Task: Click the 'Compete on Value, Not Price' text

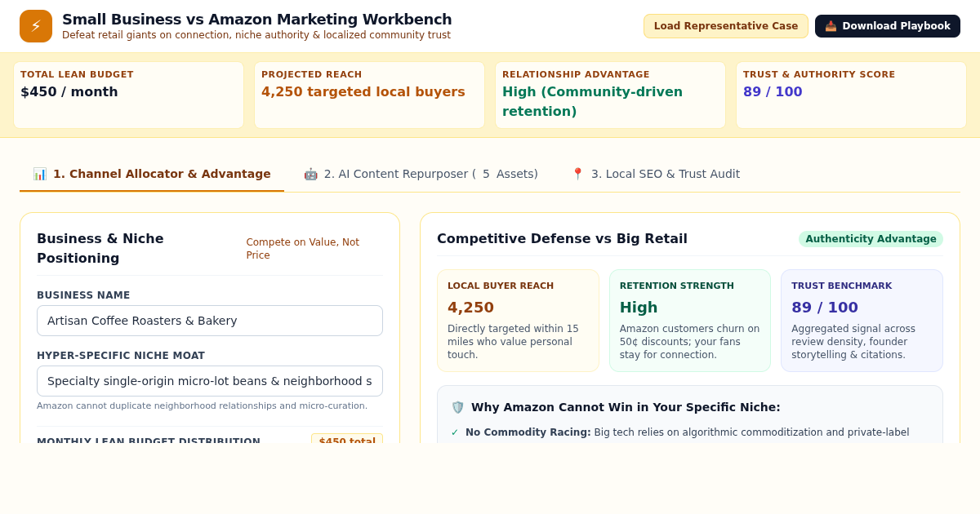Action: (303, 249)
